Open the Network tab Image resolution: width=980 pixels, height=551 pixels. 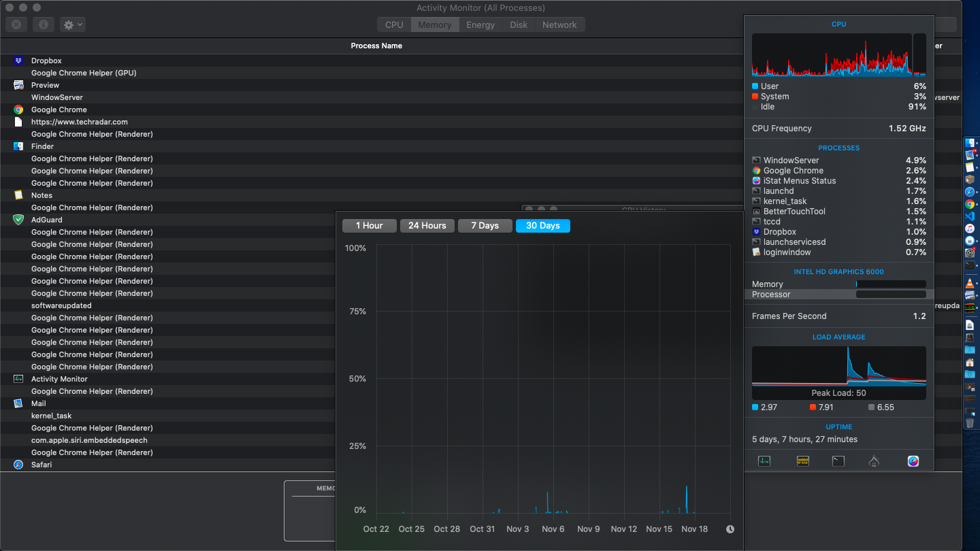(559, 24)
